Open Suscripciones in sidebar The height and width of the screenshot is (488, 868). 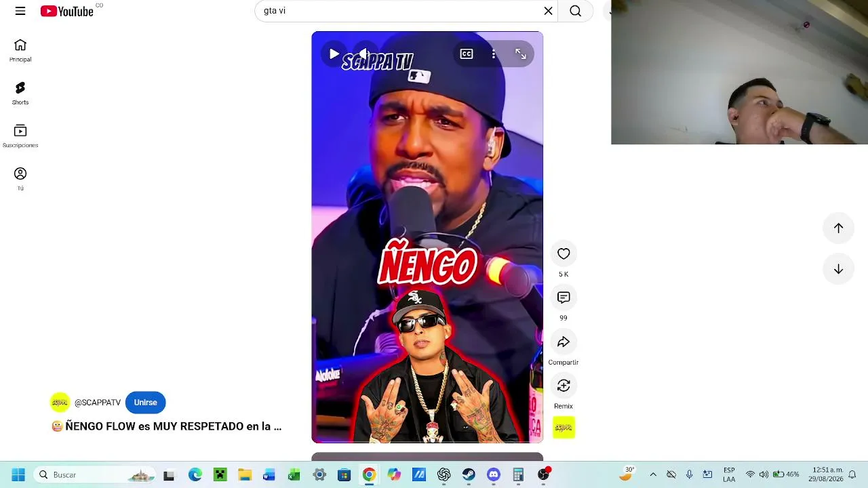(x=20, y=136)
